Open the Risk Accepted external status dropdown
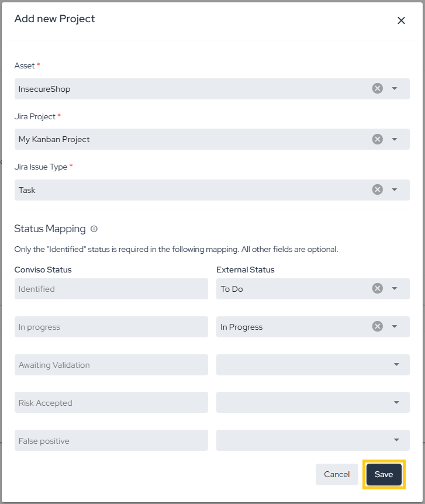This screenshot has height=504, width=425. point(313,402)
